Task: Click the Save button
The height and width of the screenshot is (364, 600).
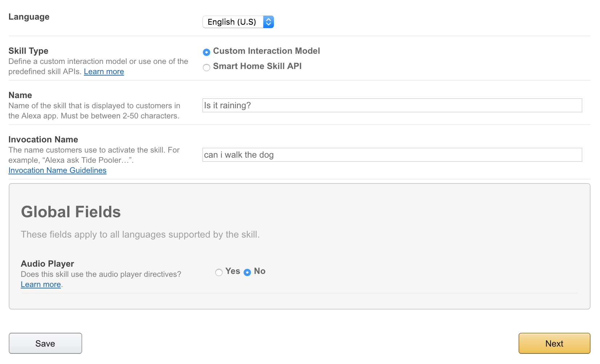Action: coord(45,343)
